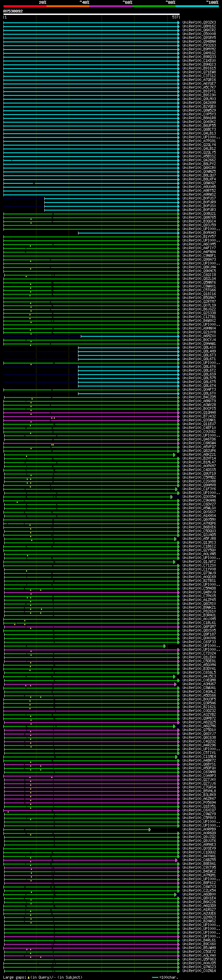
Task: Click the purple ~60% identity legend bar
Action: point(111,7)
